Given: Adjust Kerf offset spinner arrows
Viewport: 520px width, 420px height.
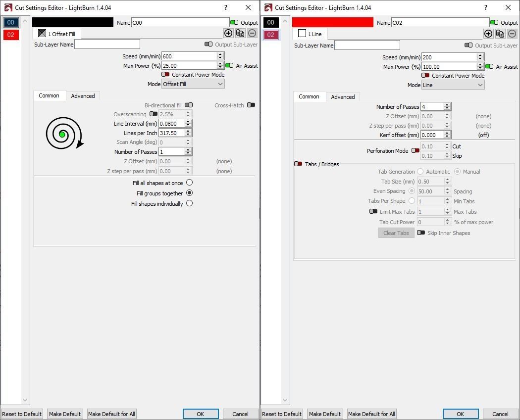Looking at the screenshot, I should 447,135.
